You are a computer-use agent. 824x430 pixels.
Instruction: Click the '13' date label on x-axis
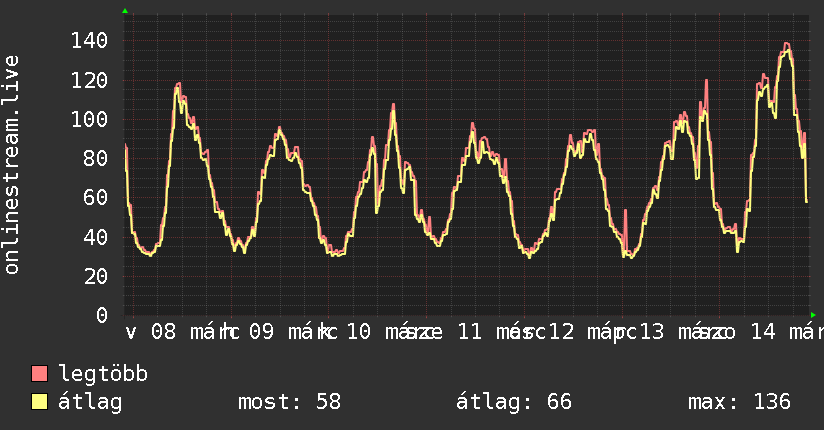coord(652,332)
